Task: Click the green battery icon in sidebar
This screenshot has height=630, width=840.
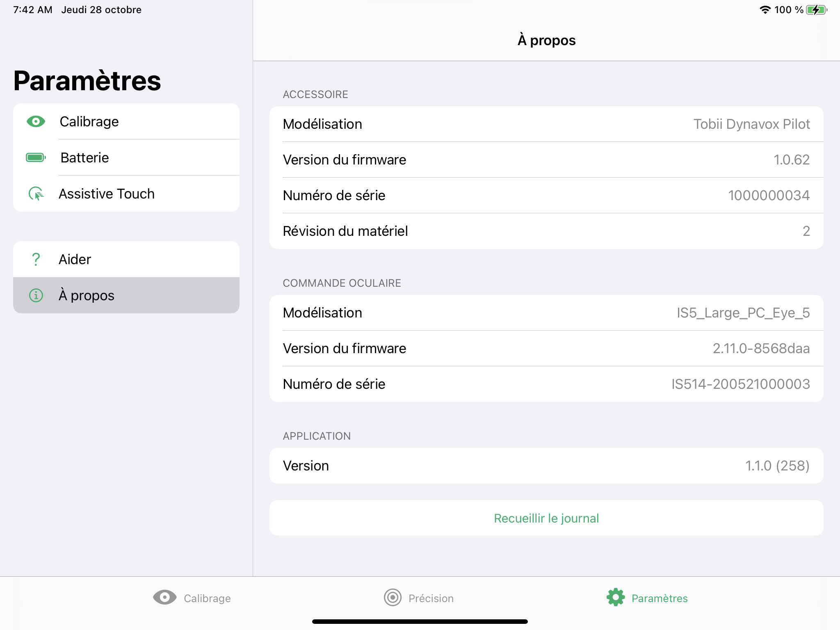Action: (36, 157)
